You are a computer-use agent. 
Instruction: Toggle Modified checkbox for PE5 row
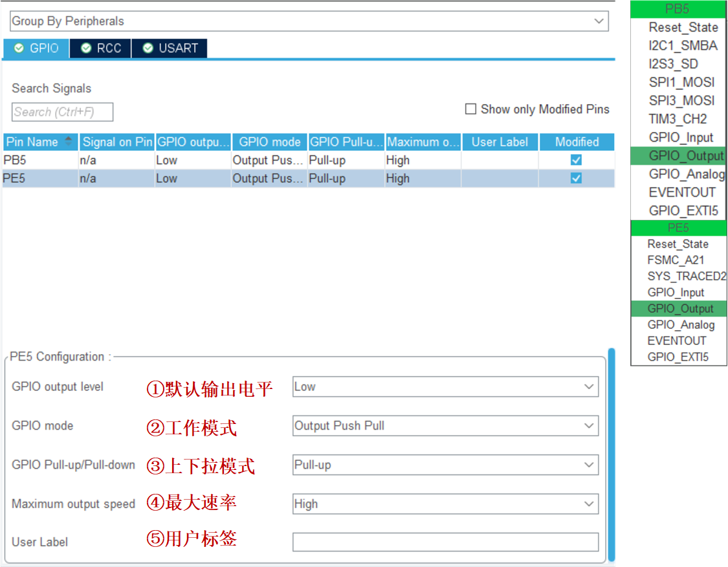click(x=576, y=178)
